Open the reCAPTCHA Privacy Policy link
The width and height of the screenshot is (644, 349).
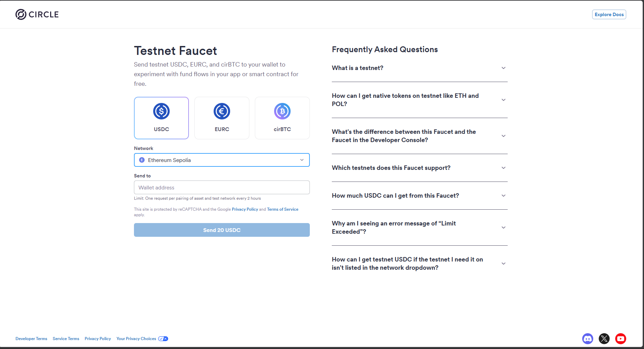[245, 209]
